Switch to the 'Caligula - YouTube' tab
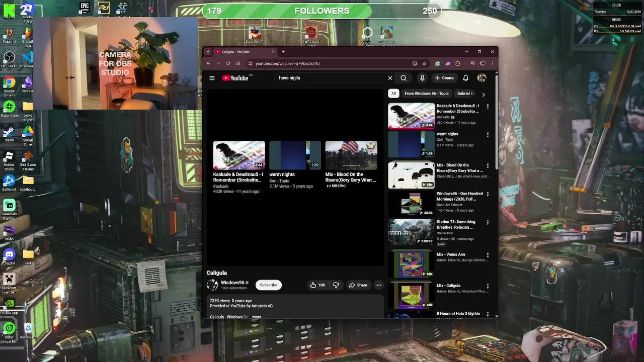This screenshot has height=362, width=644. (x=245, y=52)
